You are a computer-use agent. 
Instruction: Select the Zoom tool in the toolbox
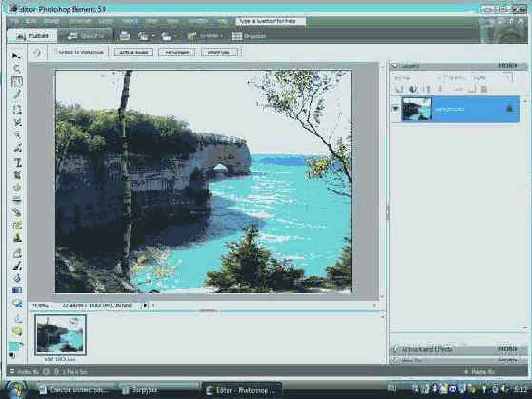point(16,69)
